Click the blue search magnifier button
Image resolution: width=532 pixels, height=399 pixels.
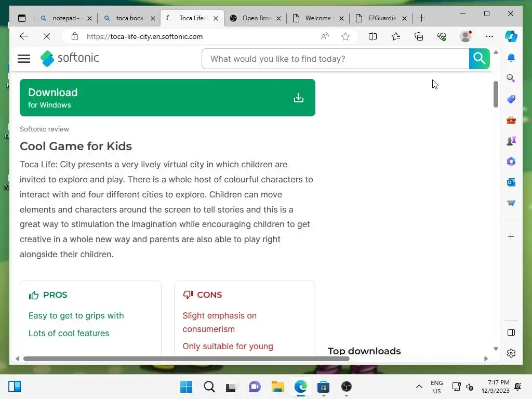pos(479,59)
